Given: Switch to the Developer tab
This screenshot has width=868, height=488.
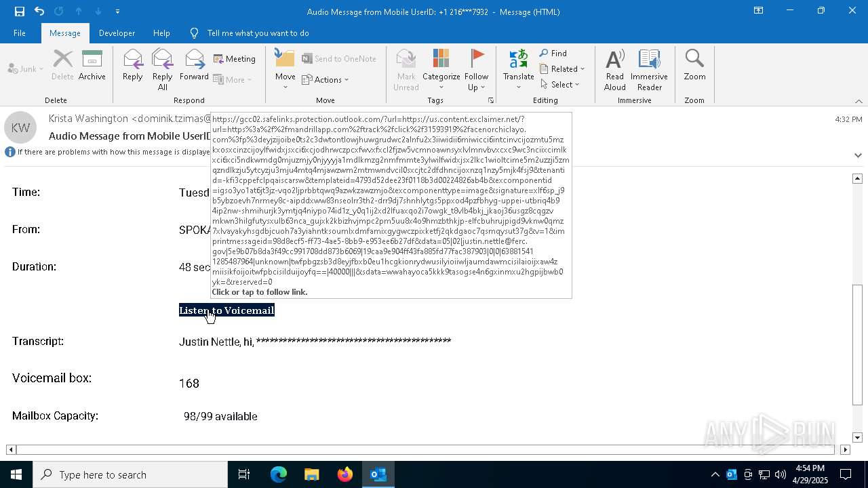Looking at the screenshot, I should pyautogui.click(x=117, y=33).
